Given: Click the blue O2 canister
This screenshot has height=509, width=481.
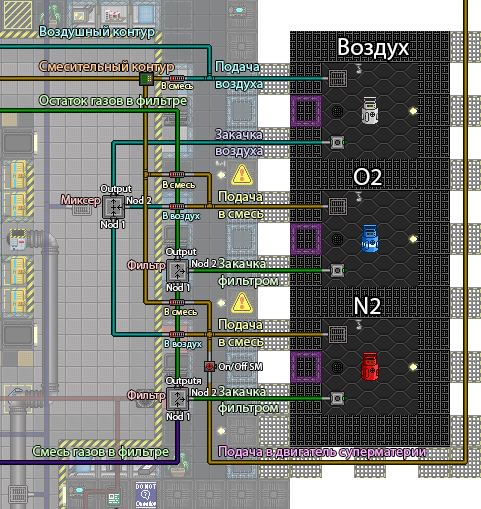Looking at the screenshot, I should click(370, 238).
